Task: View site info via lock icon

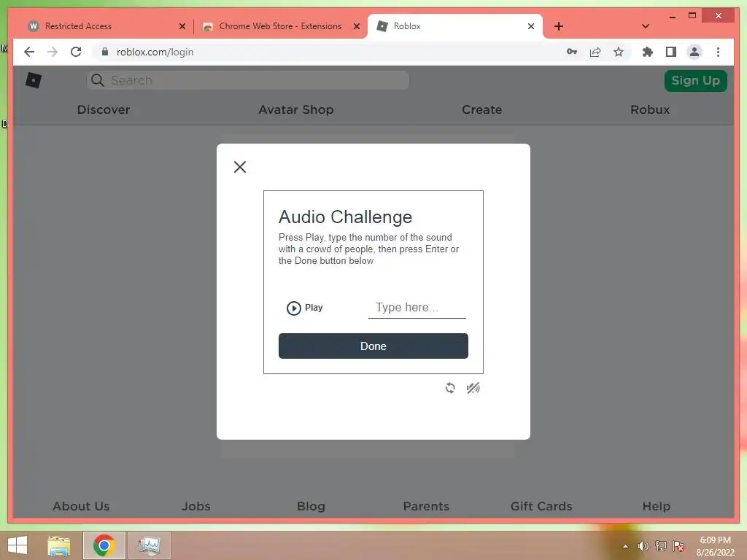Action: pos(105,52)
